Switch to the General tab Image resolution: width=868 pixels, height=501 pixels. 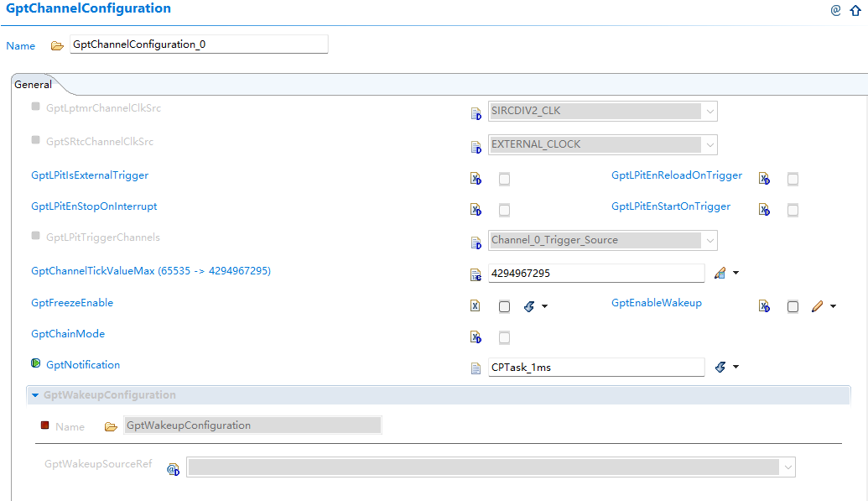click(34, 84)
